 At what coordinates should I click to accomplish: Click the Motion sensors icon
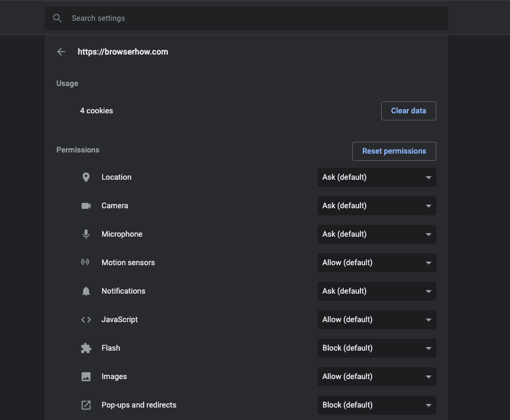pyautogui.click(x=85, y=262)
